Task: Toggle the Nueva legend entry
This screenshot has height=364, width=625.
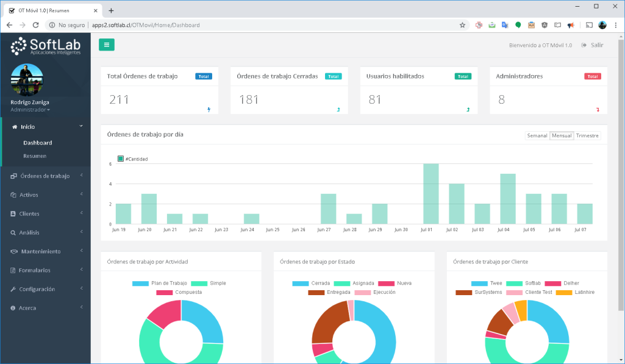Action: pos(395,284)
